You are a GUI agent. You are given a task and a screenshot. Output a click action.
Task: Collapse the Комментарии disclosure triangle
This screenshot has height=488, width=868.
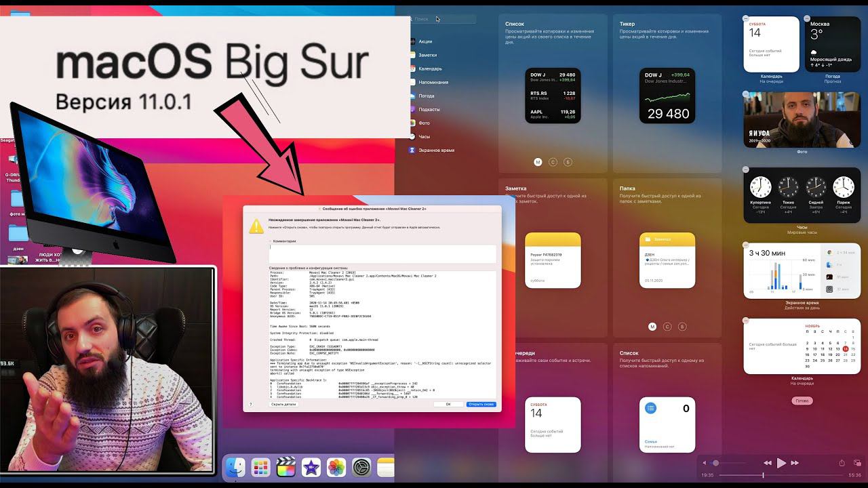coord(270,241)
